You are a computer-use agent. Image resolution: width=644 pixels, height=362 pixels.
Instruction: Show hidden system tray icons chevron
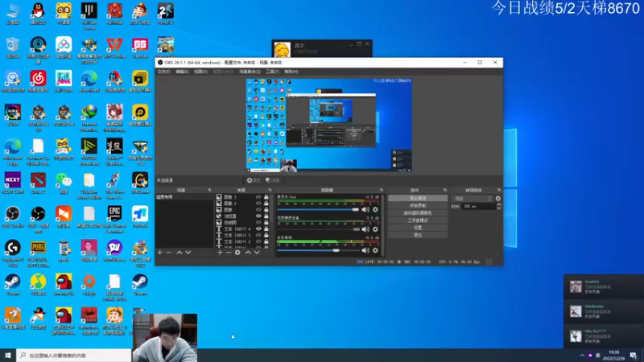[x=582, y=356]
